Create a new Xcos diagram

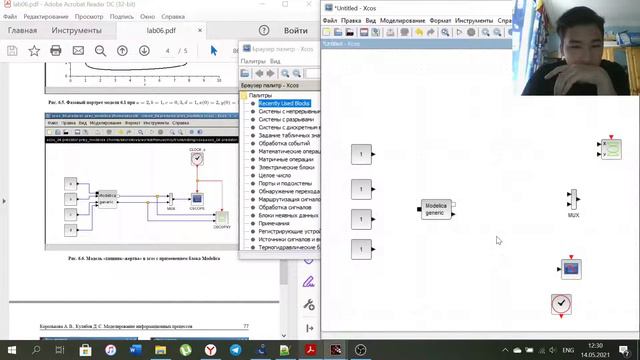click(327, 32)
